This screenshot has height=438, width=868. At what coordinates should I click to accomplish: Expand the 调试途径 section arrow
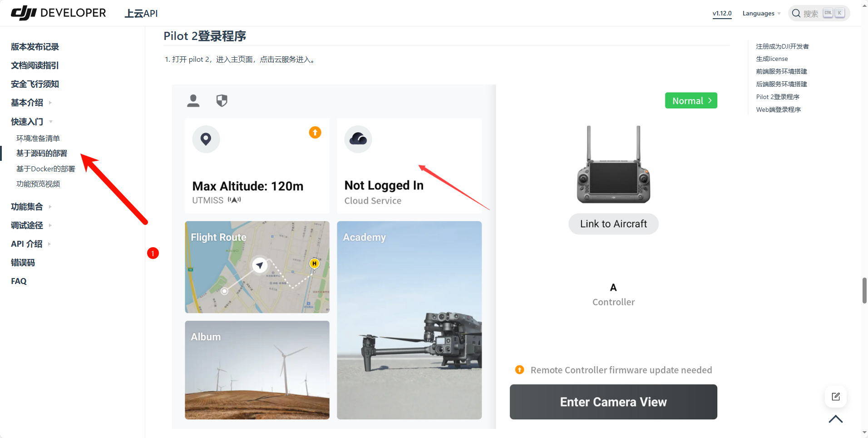(50, 225)
